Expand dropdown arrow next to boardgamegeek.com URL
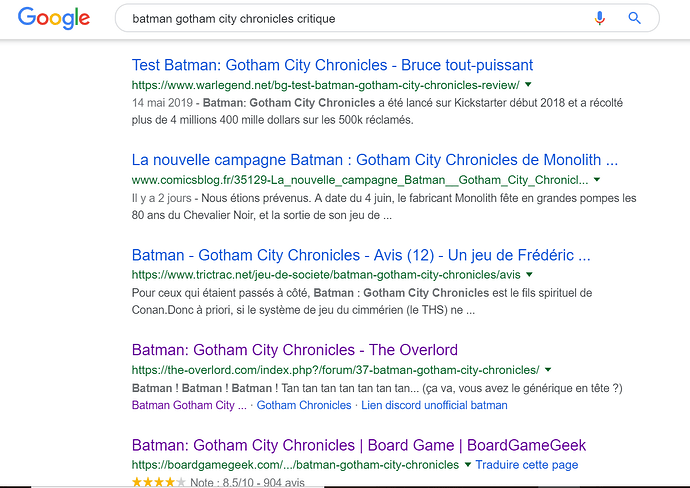Image resolution: width=690 pixels, height=488 pixels. coord(467,464)
